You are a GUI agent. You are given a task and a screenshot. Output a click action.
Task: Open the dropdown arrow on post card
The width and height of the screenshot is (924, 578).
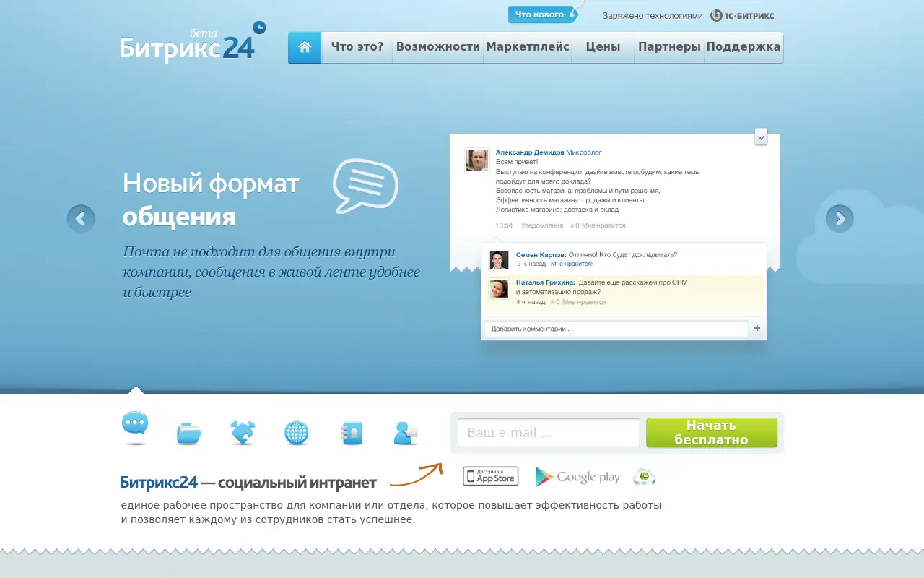point(761,137)
